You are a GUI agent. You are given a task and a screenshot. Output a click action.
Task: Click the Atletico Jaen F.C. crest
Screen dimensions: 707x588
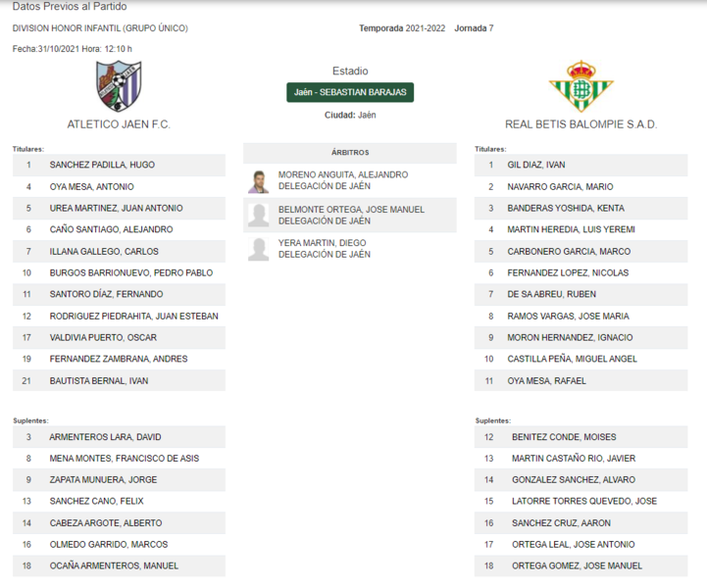pyautogui.click(x=119, y=86)
